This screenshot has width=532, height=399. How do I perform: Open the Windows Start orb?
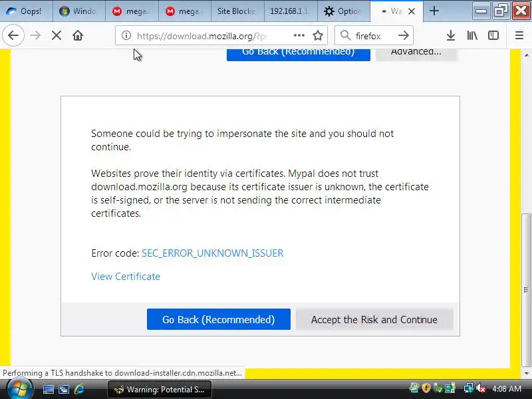click(x=20, y=389)
